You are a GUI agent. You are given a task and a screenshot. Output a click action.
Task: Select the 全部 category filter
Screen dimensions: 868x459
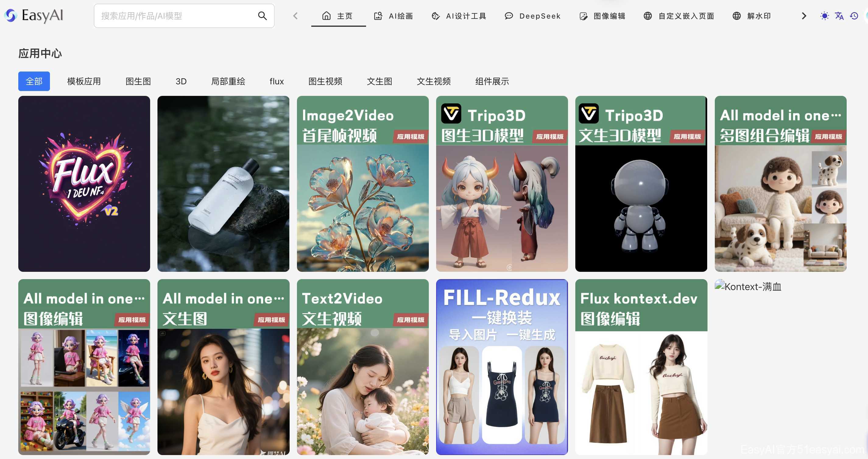click(34, 81)
